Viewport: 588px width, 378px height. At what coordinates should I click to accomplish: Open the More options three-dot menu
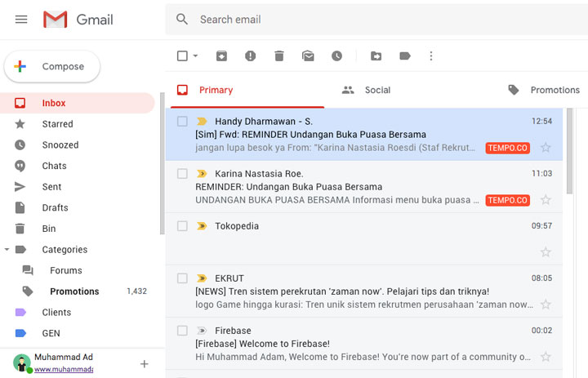(431, 56)
